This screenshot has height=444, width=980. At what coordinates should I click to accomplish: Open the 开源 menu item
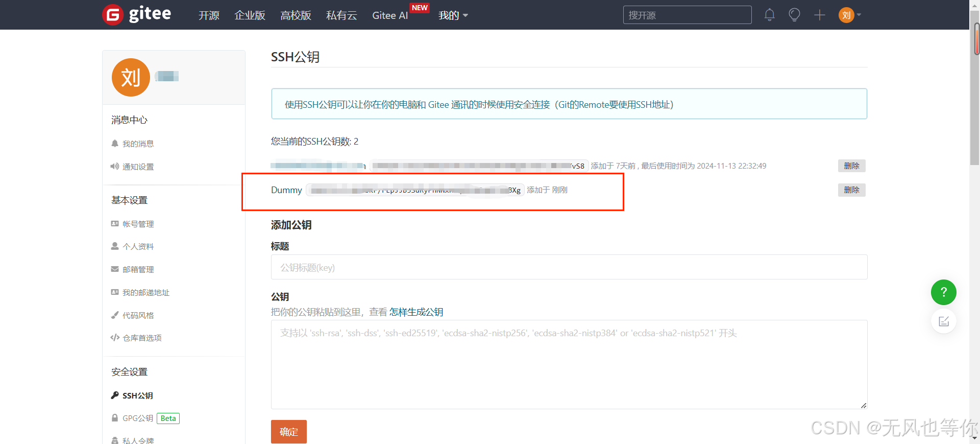(209, 15)
